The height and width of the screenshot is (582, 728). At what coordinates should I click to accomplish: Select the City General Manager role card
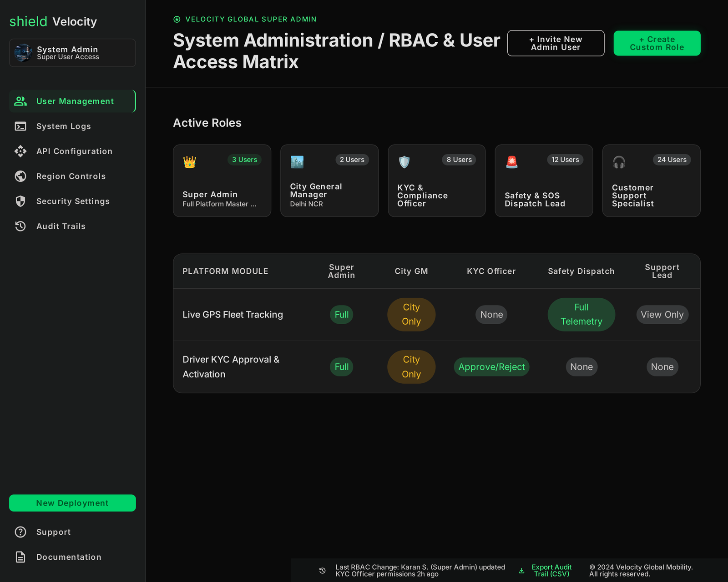point(329,181)
